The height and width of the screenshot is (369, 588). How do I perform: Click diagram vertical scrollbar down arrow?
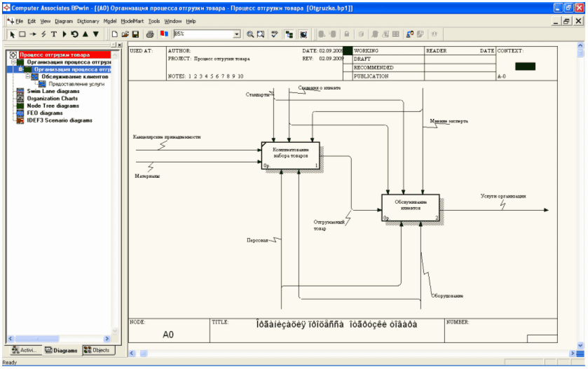[580, 345]
